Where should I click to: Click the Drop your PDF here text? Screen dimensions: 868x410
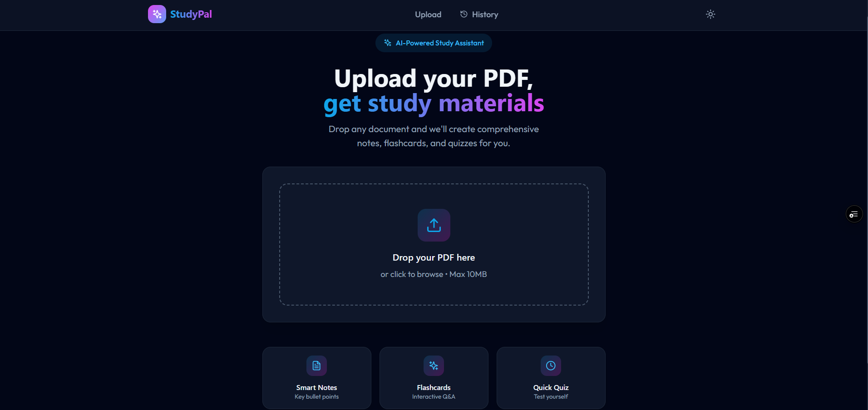click(x=434, y=257)
